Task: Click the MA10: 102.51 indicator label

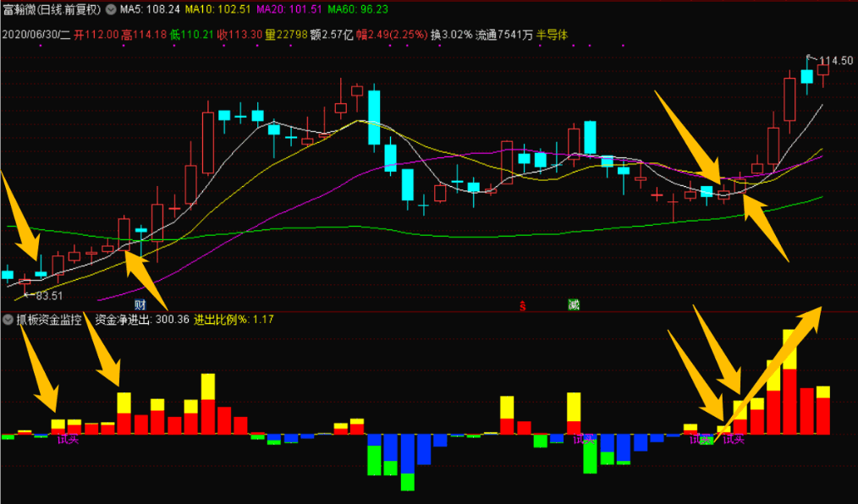Action: (217, 9)
